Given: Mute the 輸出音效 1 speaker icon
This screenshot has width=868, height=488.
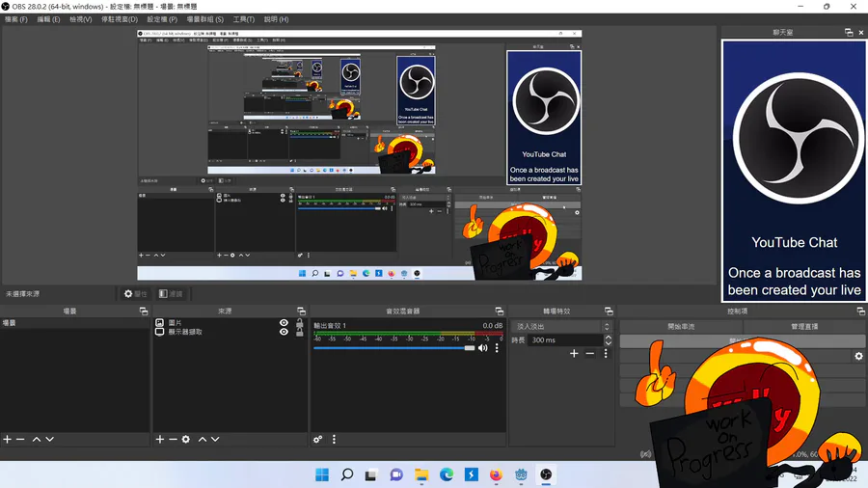Looking at the screenshot, I should pos(483,348).
